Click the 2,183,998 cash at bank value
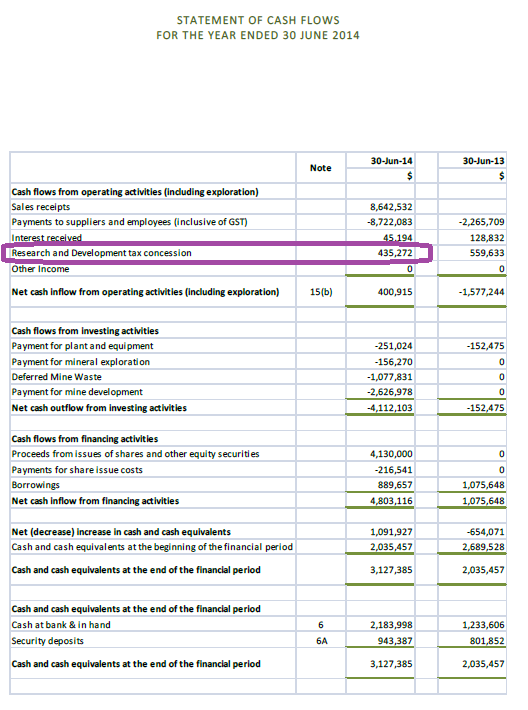528x710 pixels. (391, 625)
